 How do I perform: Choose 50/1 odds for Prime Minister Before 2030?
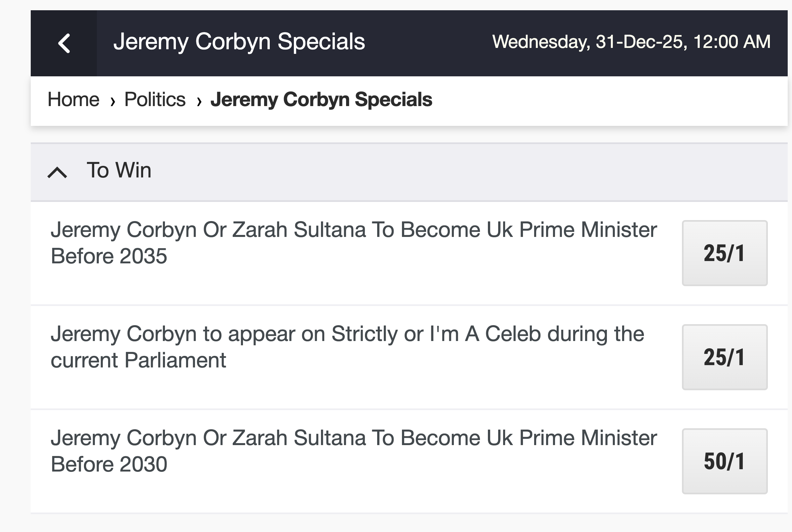click(x=725, y=461)
